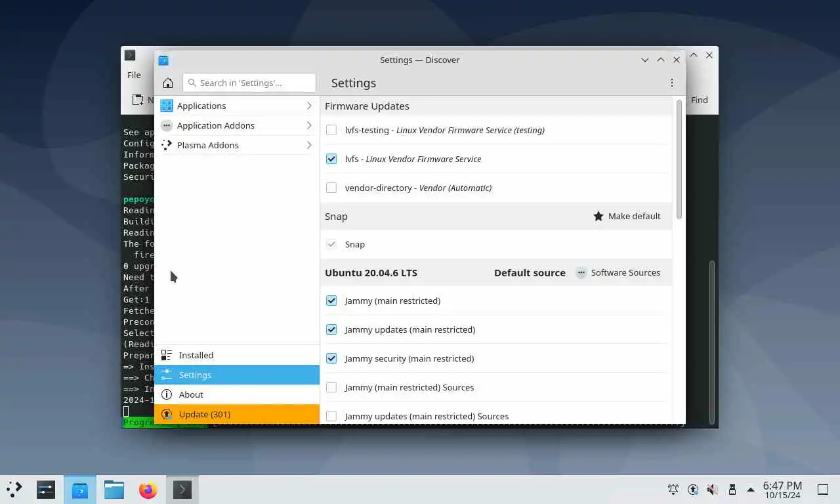Click the New tab icon in Konsole toolbar
The width and height of the screenshot is (840, 504).
(x=138, y=100)
